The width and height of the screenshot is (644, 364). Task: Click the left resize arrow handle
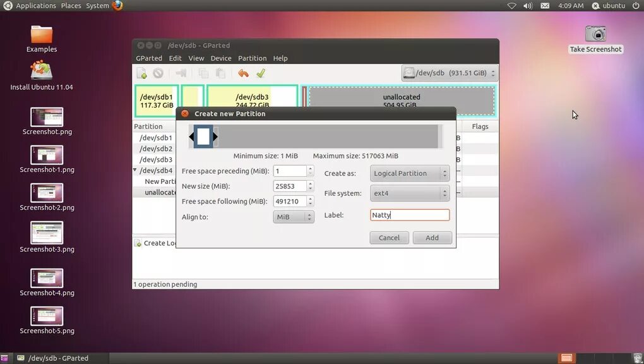[x=191, y=136]
